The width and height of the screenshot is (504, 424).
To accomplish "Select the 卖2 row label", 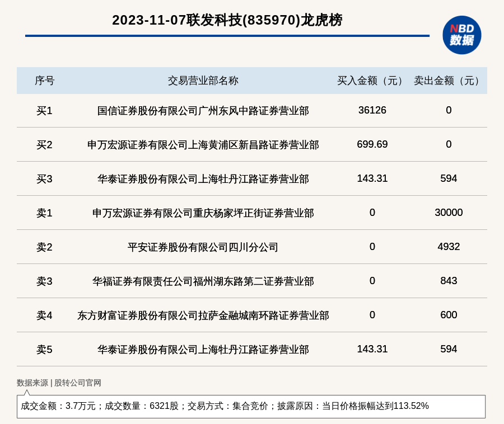I will point(44,247).
